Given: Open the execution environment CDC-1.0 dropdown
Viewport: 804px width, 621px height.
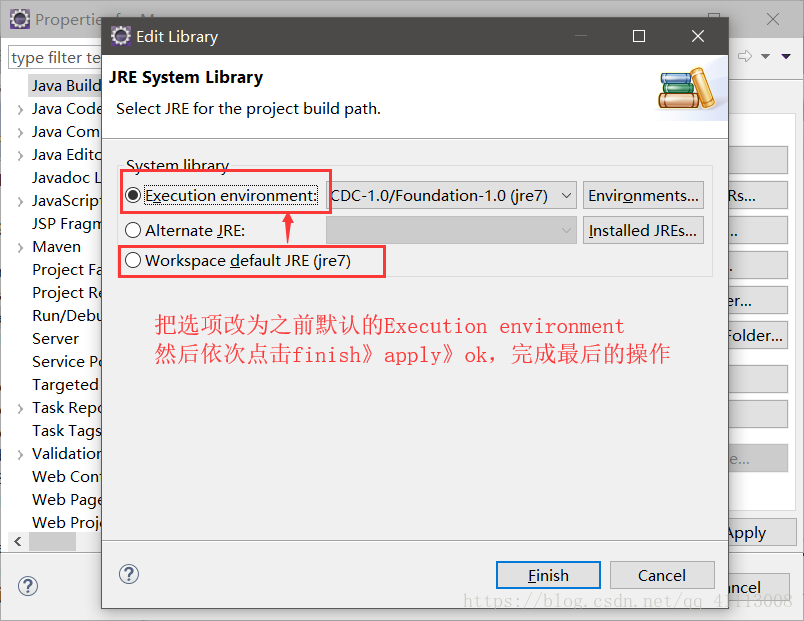Looking at the screenshot, I should click(451, 195).
